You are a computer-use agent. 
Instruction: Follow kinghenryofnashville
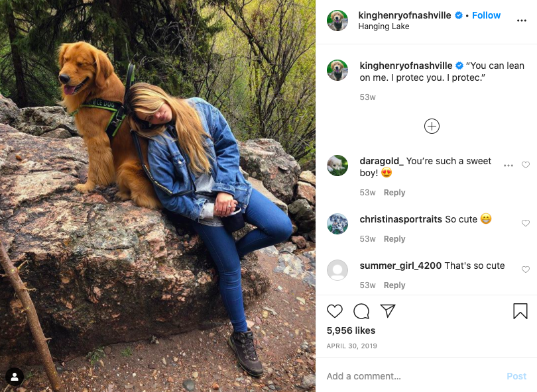click(486, 15)
